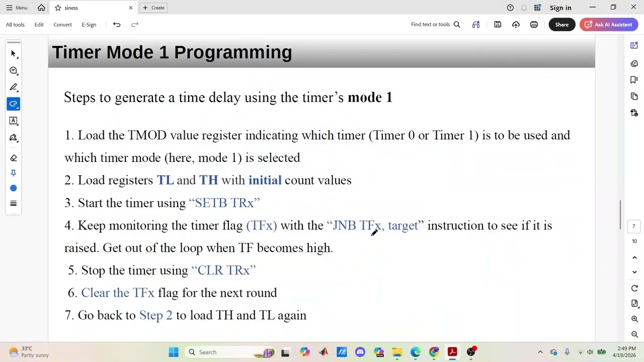Image resolution: width=644 pixels, height=362 pixels.
Task: Click the Create new tab button
Action: coord(153,8)
